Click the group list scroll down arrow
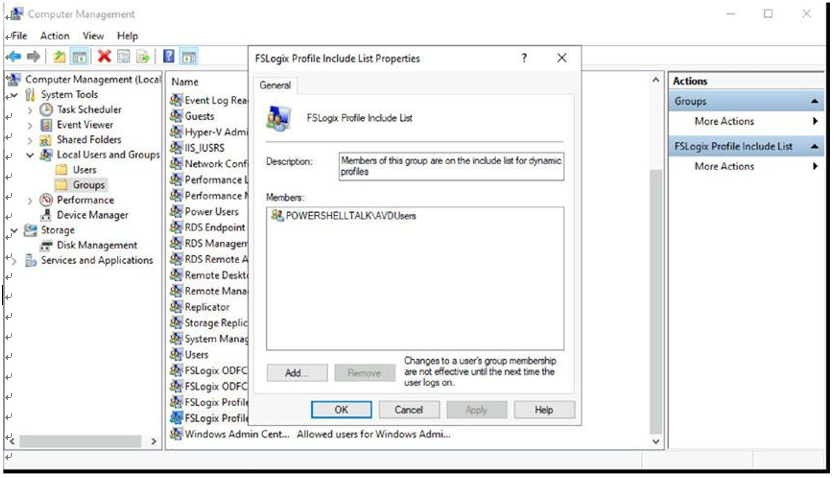The height and width of the screenshot is (478, 836). click(x=656, y=441)
